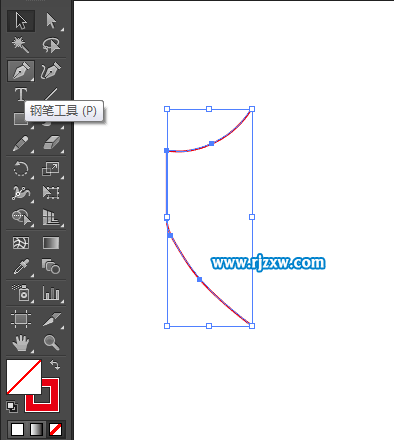
Task: Pick the Rotate tool
Action: (x=21, y=169)
